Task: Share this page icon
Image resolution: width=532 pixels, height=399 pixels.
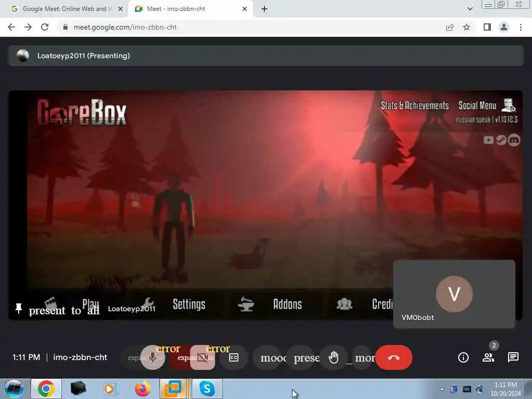Action: 450,27
